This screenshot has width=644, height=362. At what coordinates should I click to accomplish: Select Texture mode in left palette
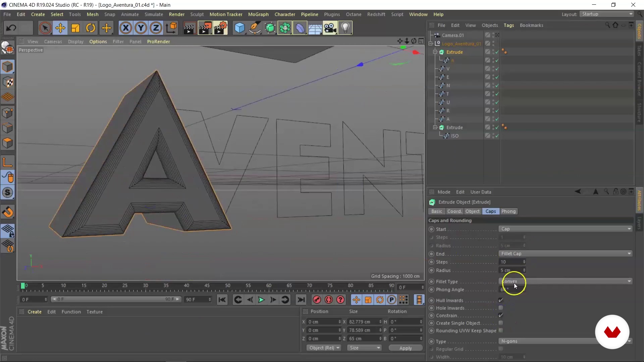tap(8, 82)
